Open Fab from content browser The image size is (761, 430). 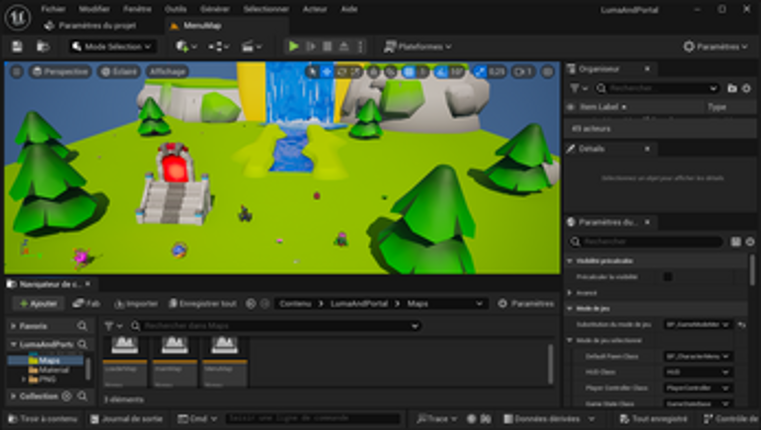[x=86, y=304]
